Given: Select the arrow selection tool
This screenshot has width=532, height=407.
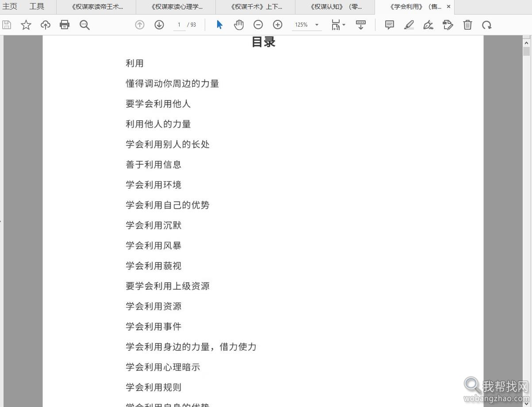Looking at the screenshot, I should 219,25.
